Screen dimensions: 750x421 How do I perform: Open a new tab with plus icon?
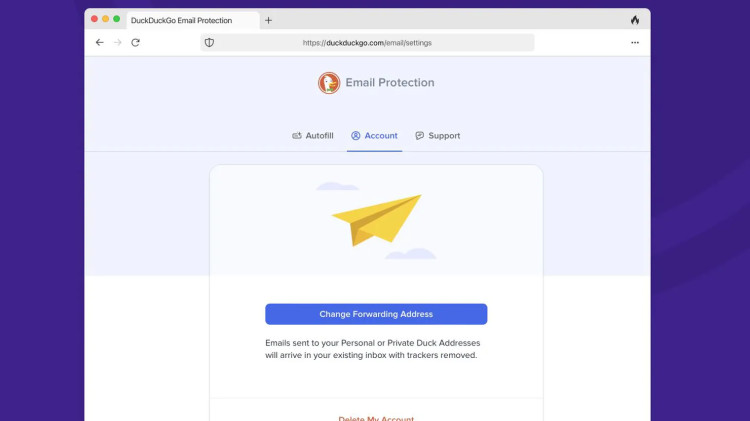point(268,21)
